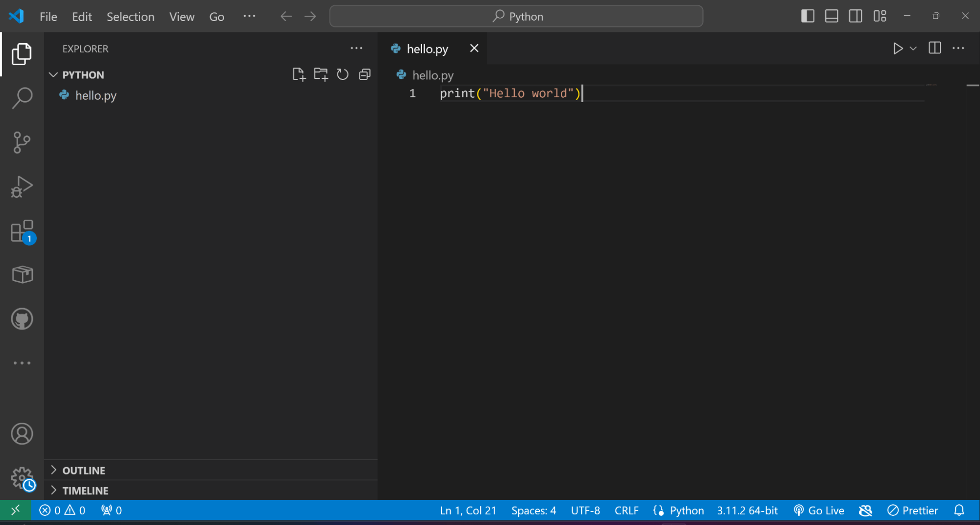Change file encoding UTF-8
The image size is (980, 525).
[x=585, y=510]
